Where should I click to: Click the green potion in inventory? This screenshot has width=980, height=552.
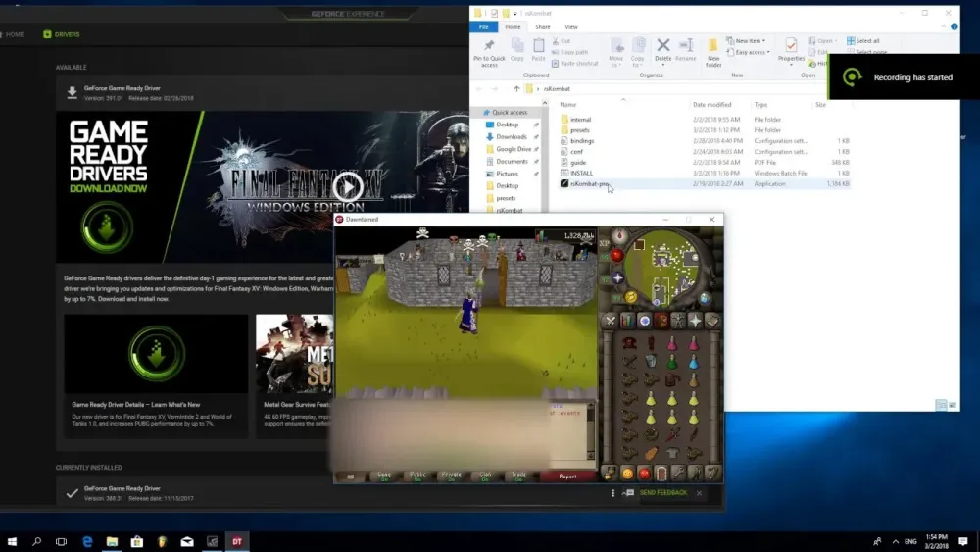pos(672,362)
